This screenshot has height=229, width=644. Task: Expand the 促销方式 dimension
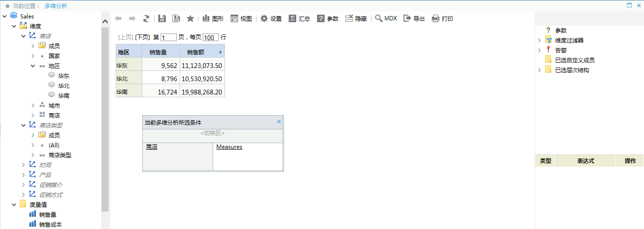tap(23, 195)
